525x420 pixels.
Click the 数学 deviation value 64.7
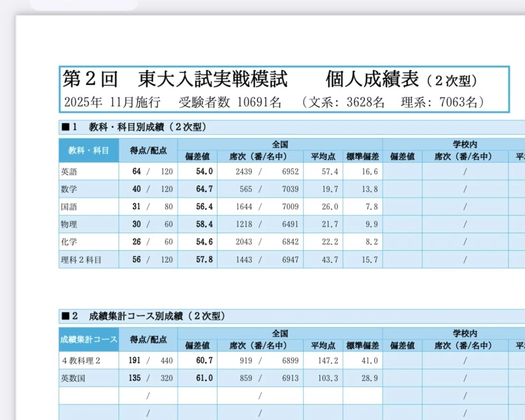(x=204, y=189)
